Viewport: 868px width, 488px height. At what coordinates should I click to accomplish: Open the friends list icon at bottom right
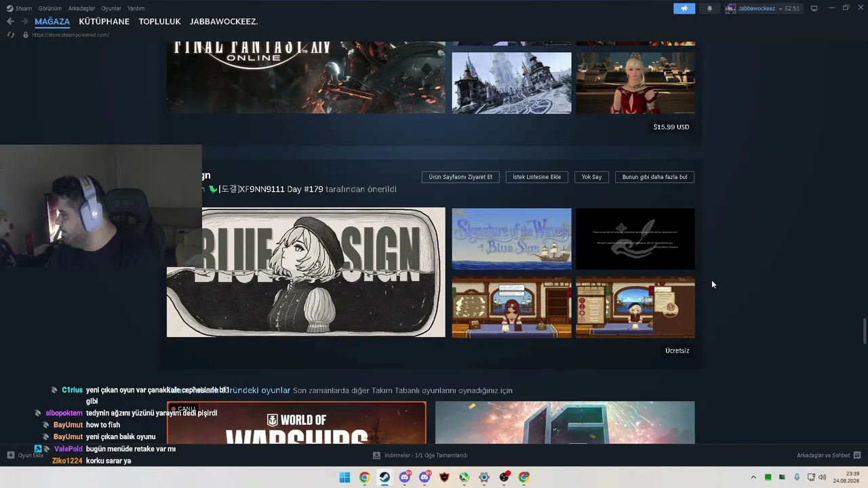[x=856, y=455]
